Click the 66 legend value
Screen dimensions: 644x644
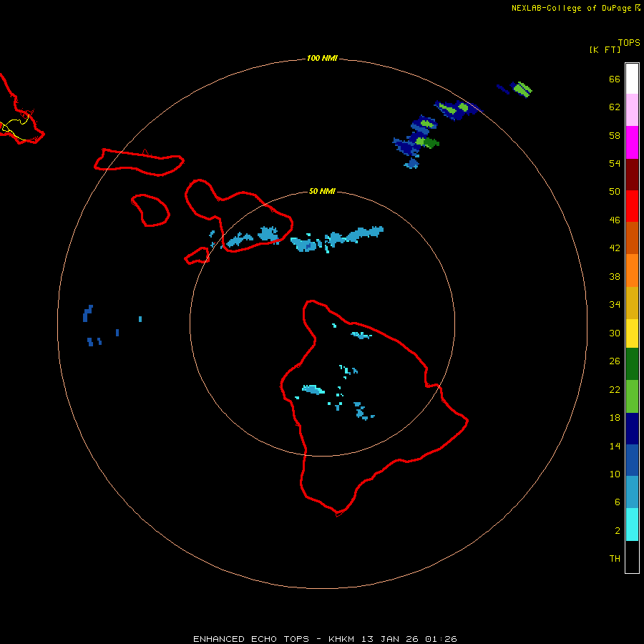pyautogui.click(x=615, y=79)
